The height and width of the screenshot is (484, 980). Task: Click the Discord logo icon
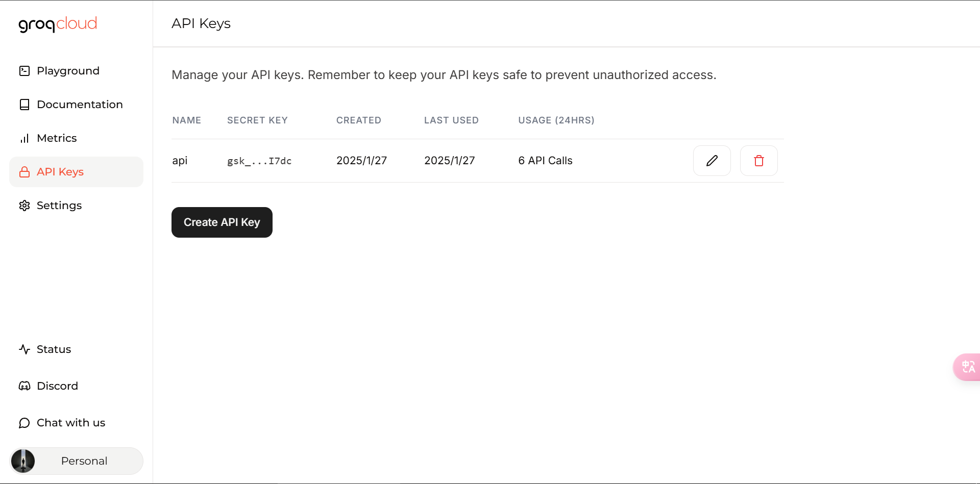pos(24,386)
